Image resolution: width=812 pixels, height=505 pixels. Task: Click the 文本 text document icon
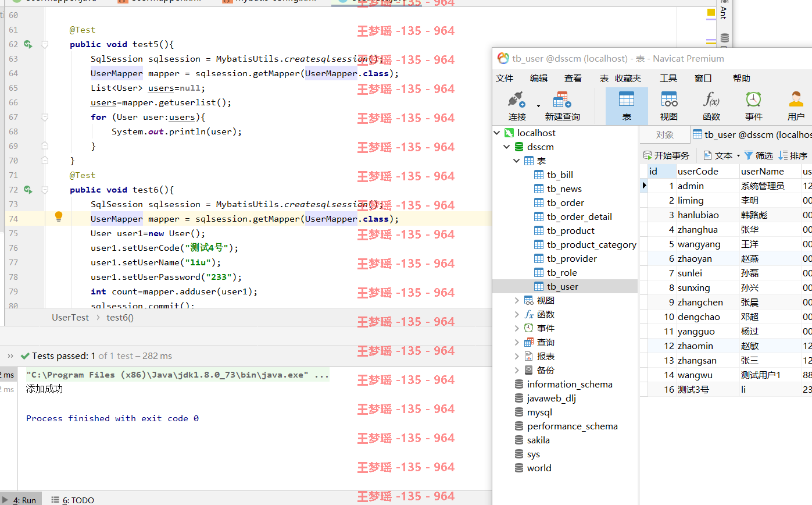[707, 155]
